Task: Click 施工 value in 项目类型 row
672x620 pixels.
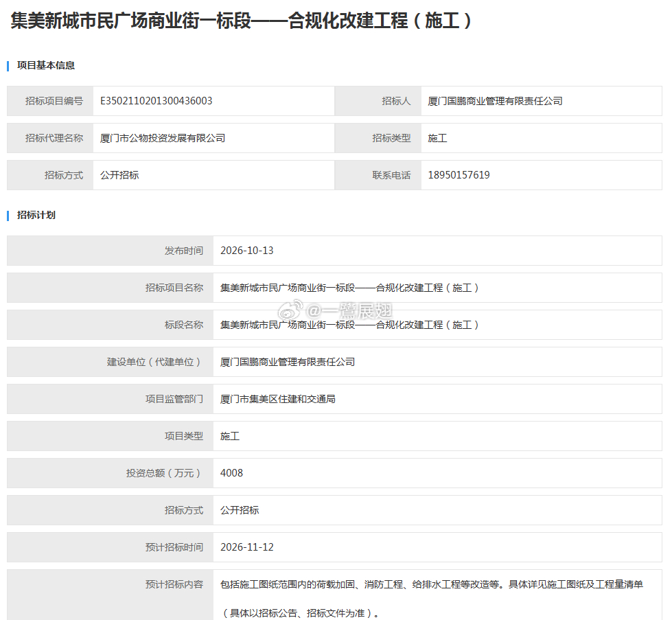Action: 230,436
